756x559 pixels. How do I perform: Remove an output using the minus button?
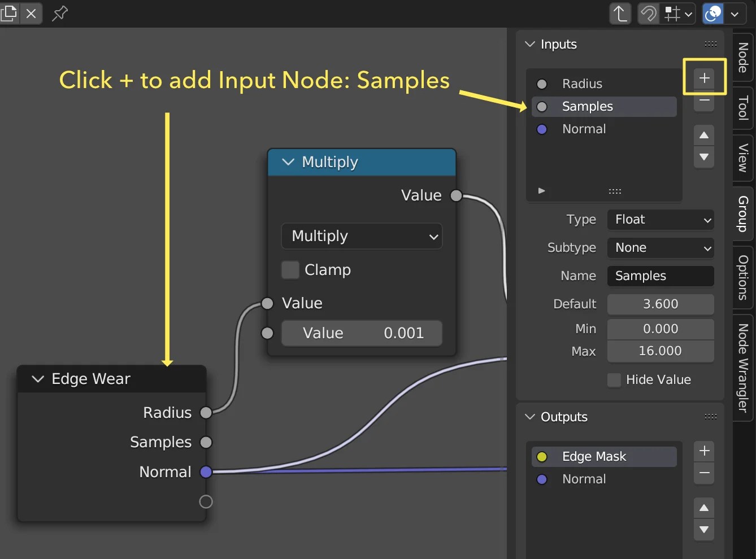(703, 473)
